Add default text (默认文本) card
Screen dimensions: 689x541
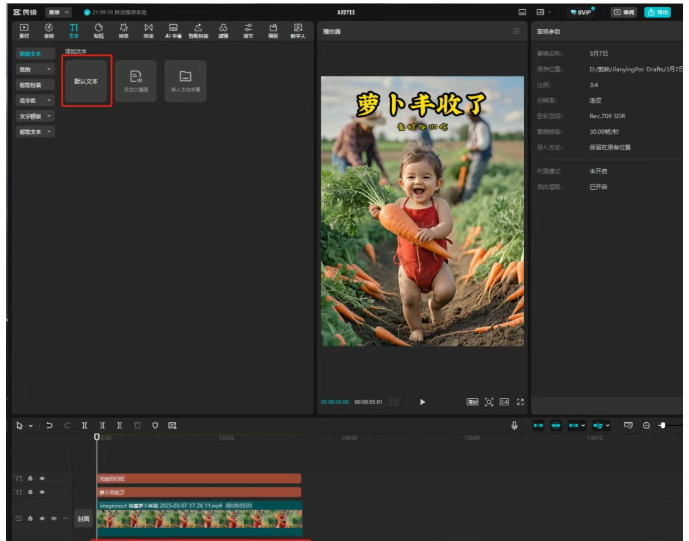tap(87, 81)
